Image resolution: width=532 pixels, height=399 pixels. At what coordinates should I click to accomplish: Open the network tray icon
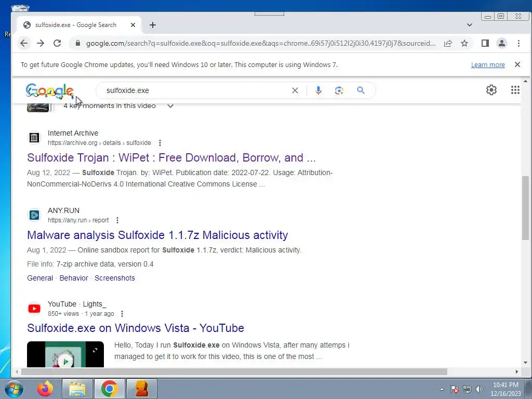467,389
